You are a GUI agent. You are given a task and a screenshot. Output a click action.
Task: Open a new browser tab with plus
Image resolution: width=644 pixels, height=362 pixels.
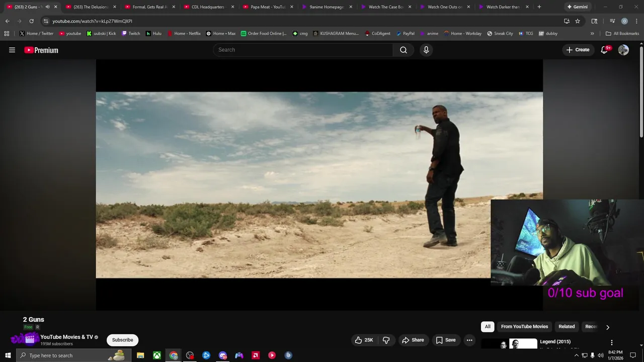[539, 7]
